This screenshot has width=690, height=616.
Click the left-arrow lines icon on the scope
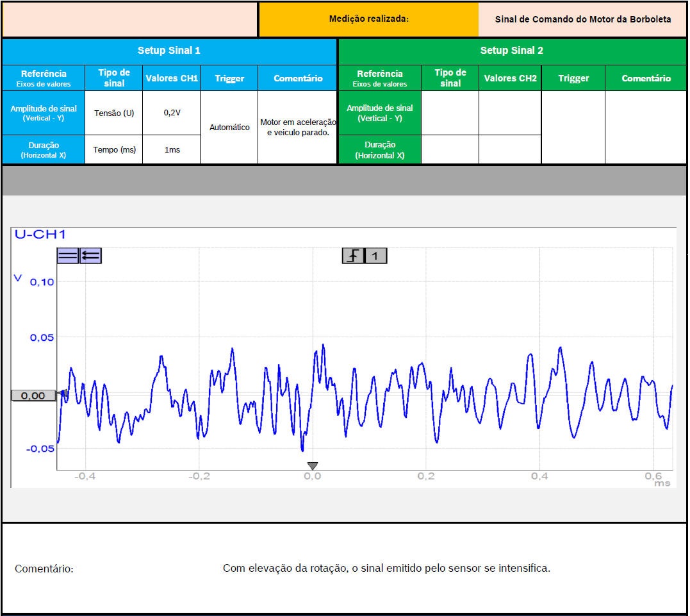tap(90, 256)
